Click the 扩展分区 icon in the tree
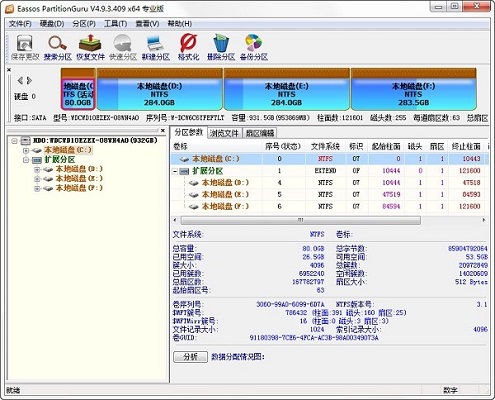Viewport: 495px width, 400px height. pyautogui.click(x=37, y=160)
